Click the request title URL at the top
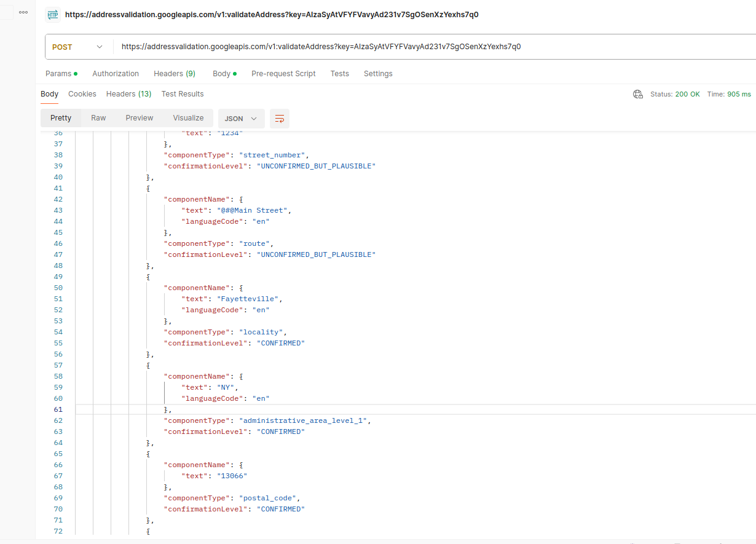 pos(272,15)
